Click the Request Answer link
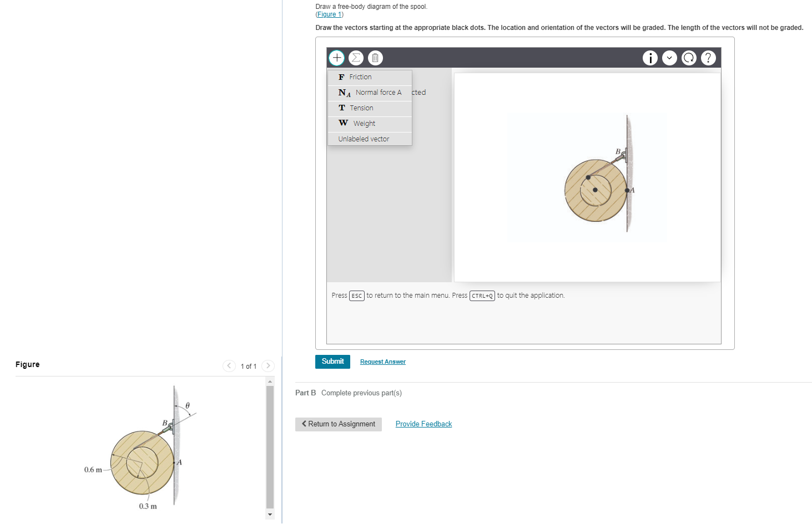The width and height of the screenshot is (812, 524). (x=382, y=362)
